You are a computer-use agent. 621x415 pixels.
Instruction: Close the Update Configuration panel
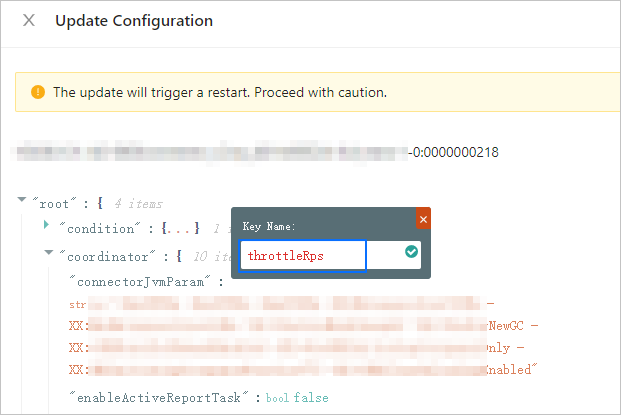point(29,20)
